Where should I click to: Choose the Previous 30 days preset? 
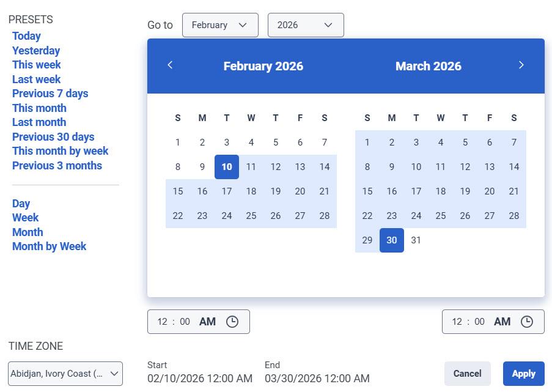53,136
